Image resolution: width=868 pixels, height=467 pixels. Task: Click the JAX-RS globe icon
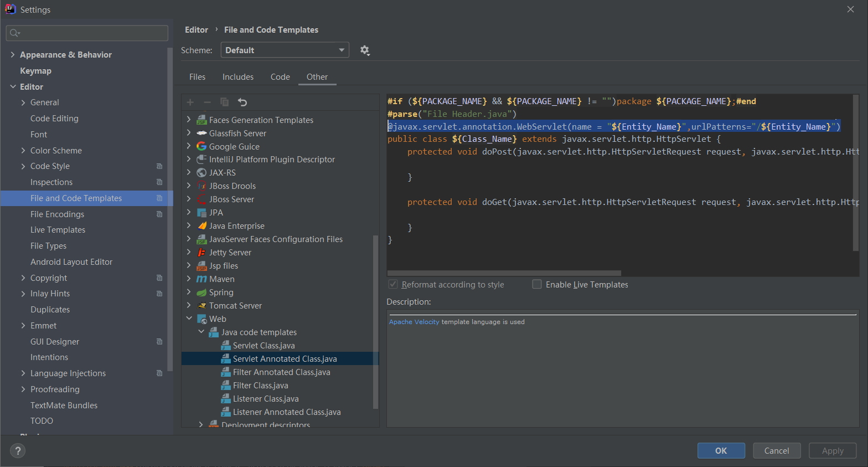(x=201, y=173)
